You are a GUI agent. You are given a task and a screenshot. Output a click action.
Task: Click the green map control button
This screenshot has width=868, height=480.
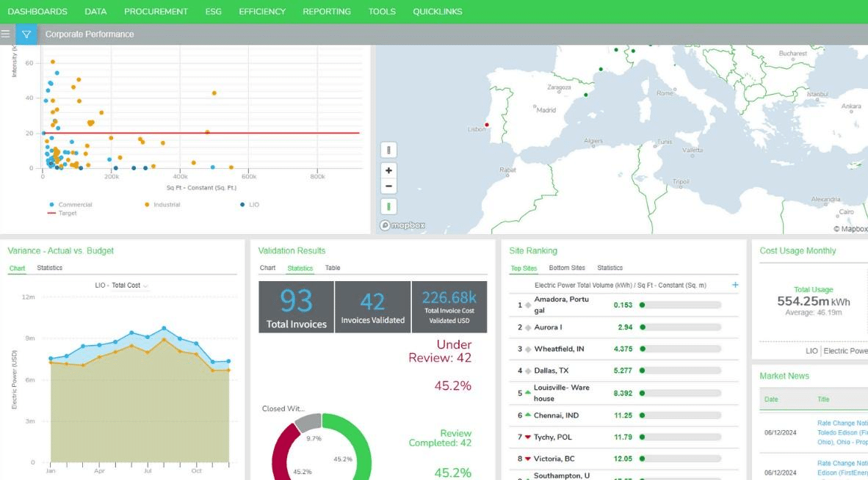(x=388, y=206)
